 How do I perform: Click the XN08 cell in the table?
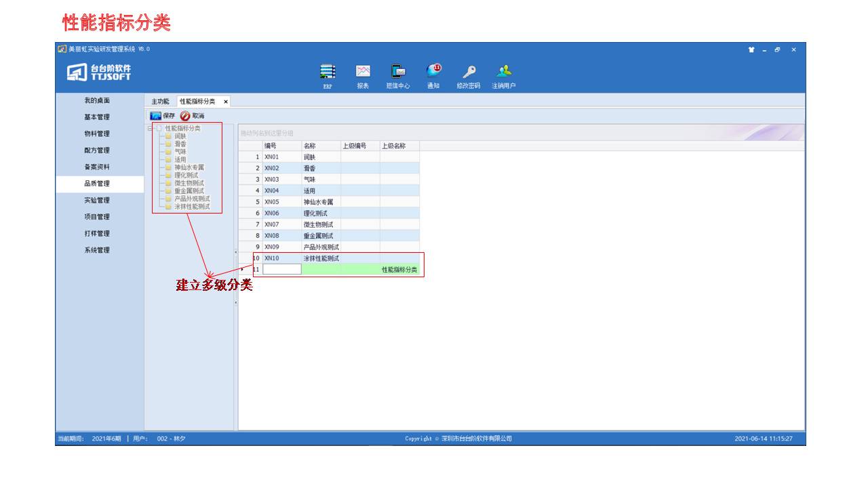[x=282, y=236]
